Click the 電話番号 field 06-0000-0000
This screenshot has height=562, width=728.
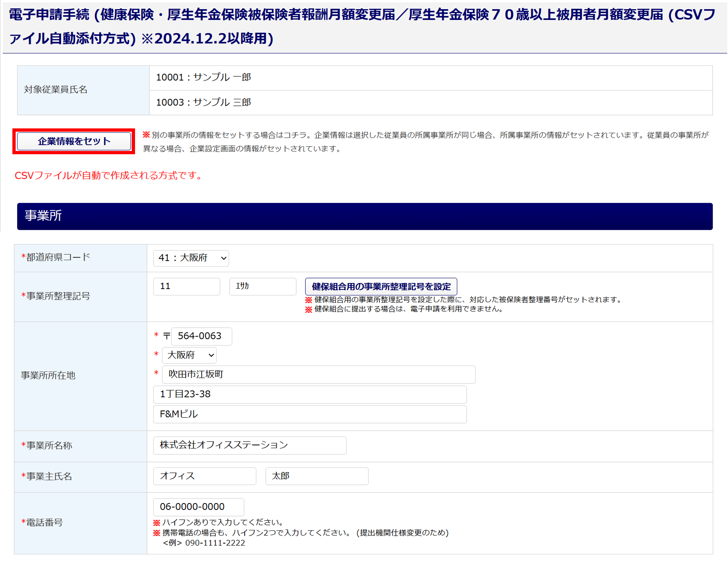point(198,507)
